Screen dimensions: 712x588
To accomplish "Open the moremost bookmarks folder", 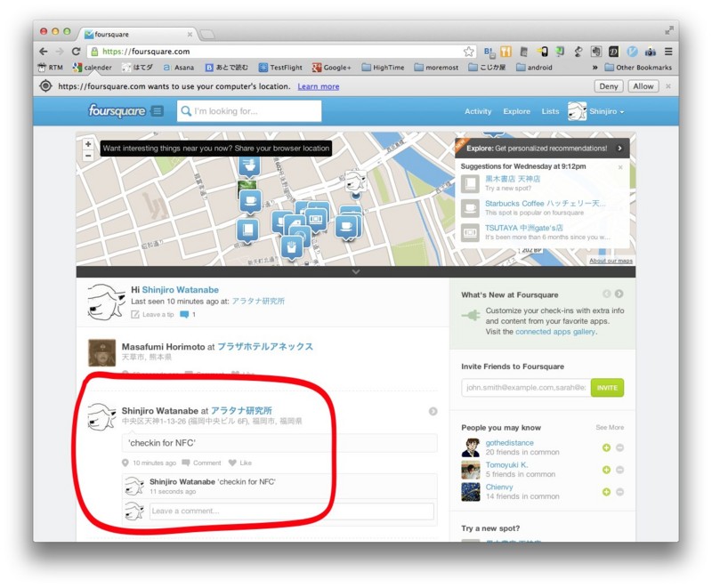I will (436, 68).
